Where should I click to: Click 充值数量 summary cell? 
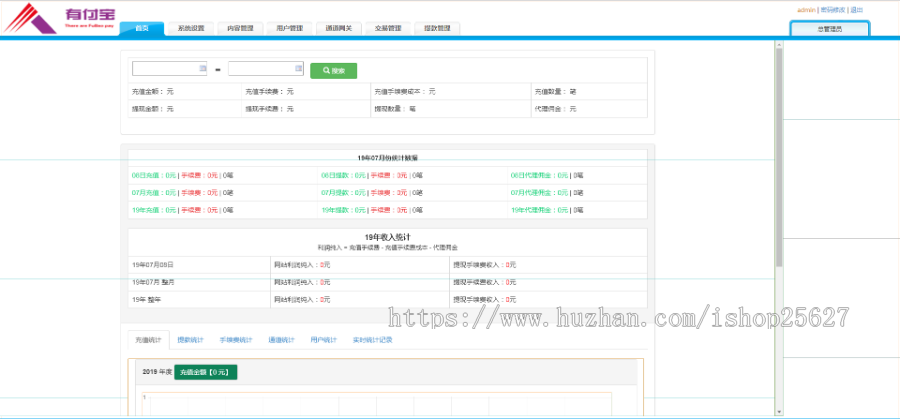tap(589, 91)
